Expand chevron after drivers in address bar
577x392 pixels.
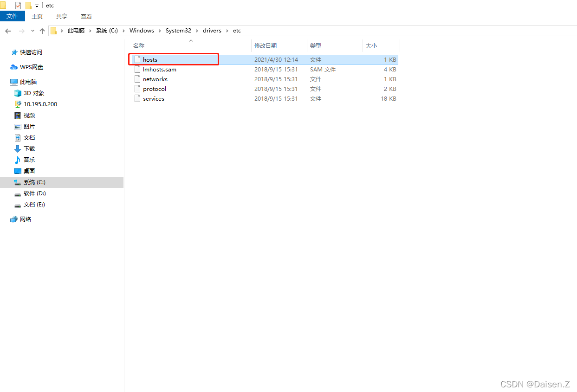tap(227, 31)
